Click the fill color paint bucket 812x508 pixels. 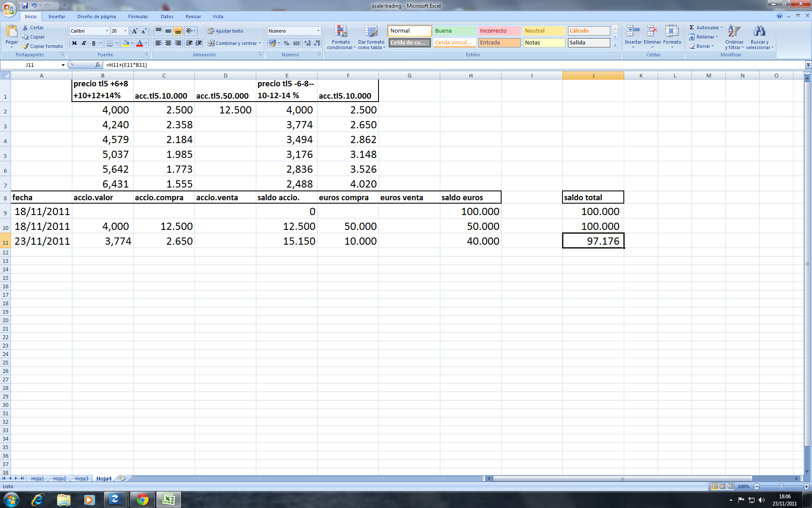126,43
